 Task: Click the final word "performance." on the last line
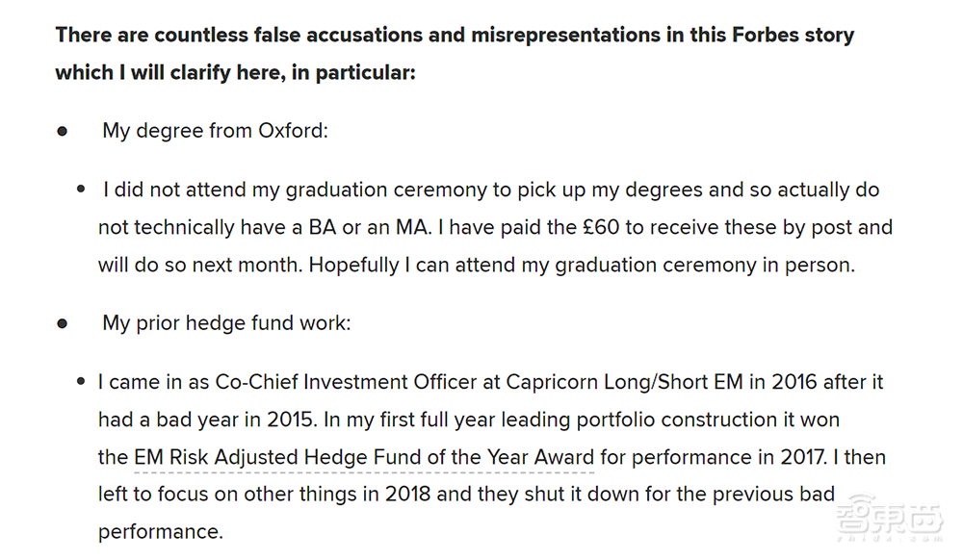click(x=160, y=531)
